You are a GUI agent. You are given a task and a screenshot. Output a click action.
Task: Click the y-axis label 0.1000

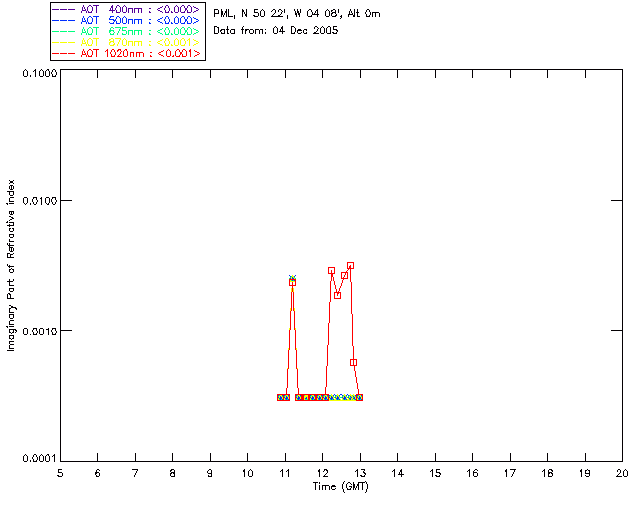click(x=40, y=73)
